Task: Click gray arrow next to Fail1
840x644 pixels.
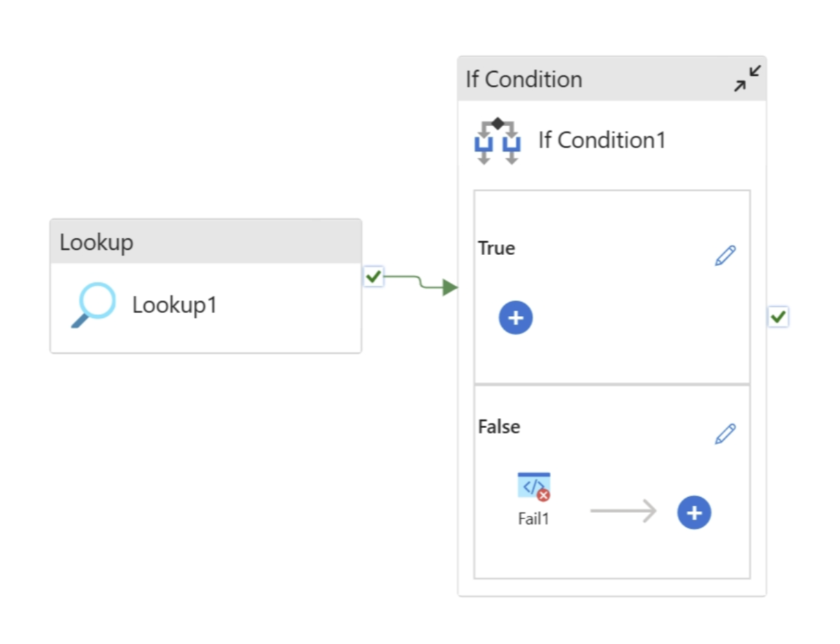Action: coord(623,511)
